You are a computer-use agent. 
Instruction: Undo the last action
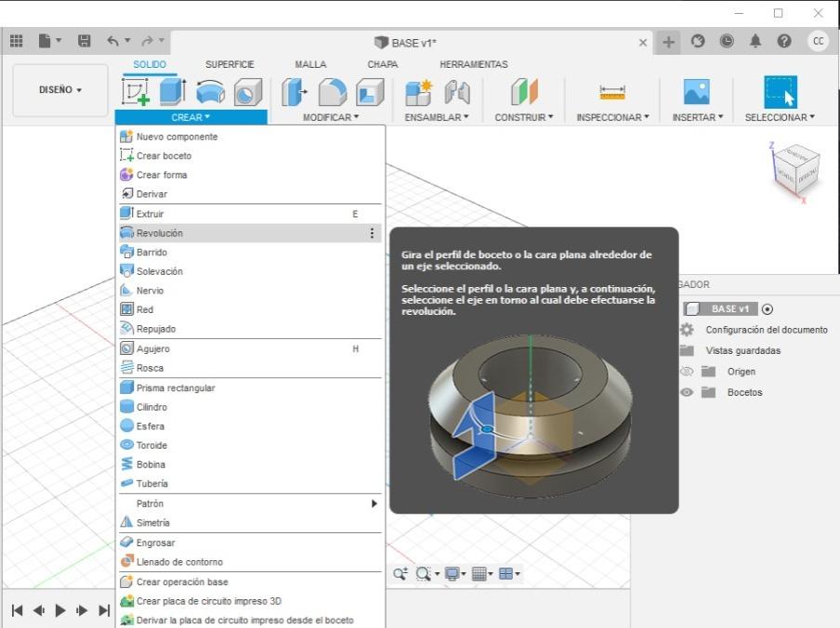[x=112, y=41]
